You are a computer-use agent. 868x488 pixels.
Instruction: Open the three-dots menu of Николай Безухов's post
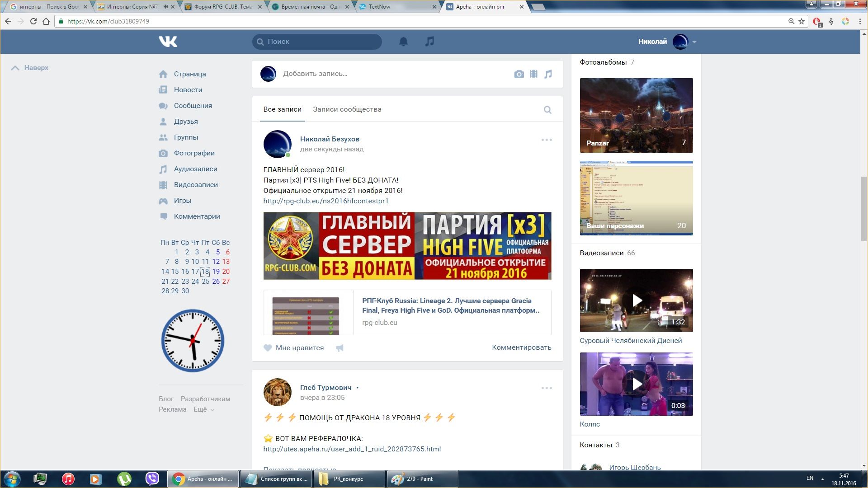(546, 140)
